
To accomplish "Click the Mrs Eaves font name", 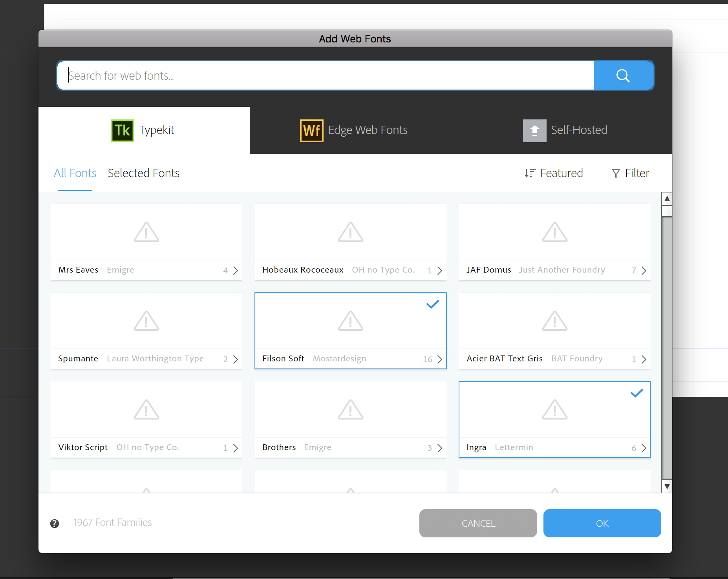I will pos(78,270).
